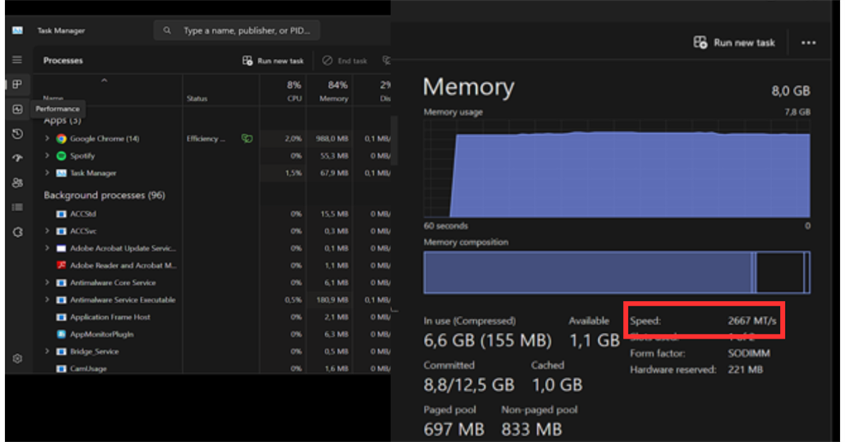Click the CamUsage process icon

click(61, 369)
